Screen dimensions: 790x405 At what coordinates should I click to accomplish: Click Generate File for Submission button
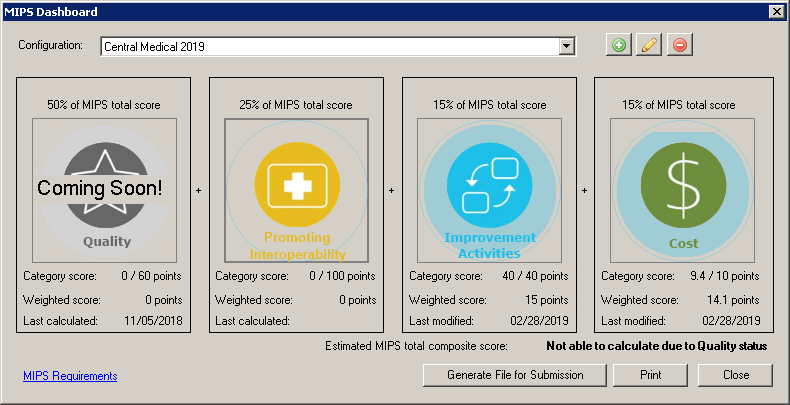(516, 375)
